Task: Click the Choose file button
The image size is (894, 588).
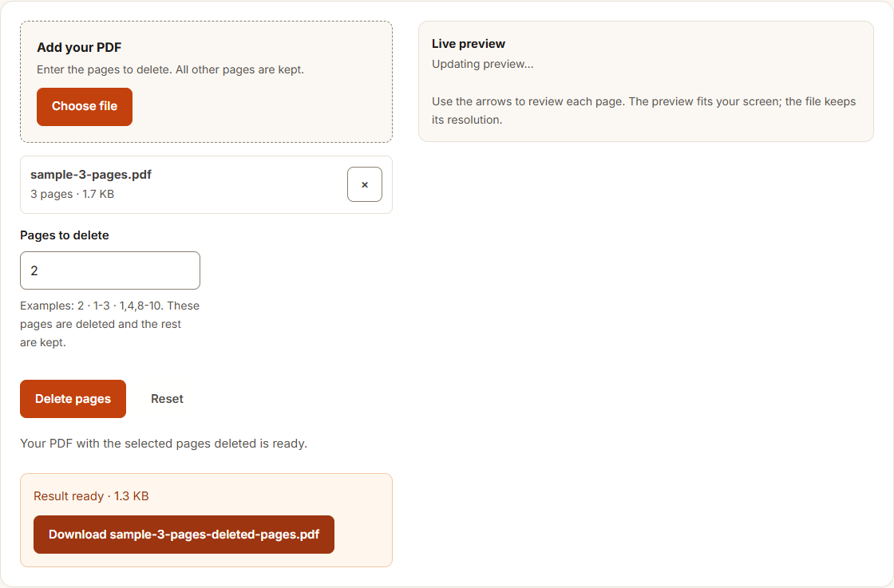Action: click(85, 107)
